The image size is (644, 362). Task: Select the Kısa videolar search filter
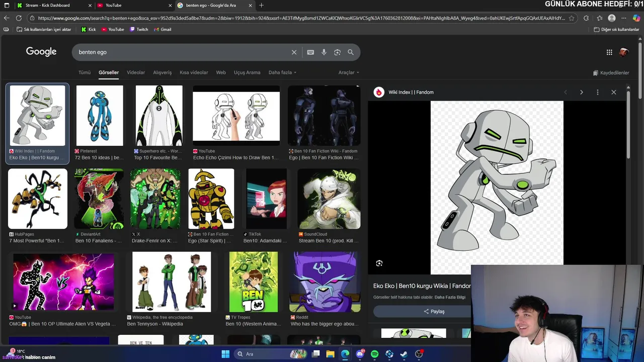pos(194,72)
